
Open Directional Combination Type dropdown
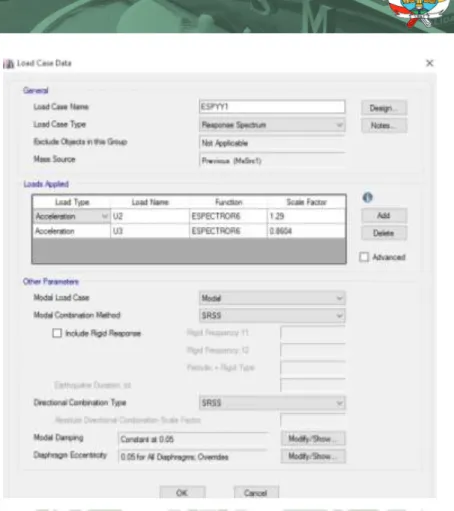point(272,403)
